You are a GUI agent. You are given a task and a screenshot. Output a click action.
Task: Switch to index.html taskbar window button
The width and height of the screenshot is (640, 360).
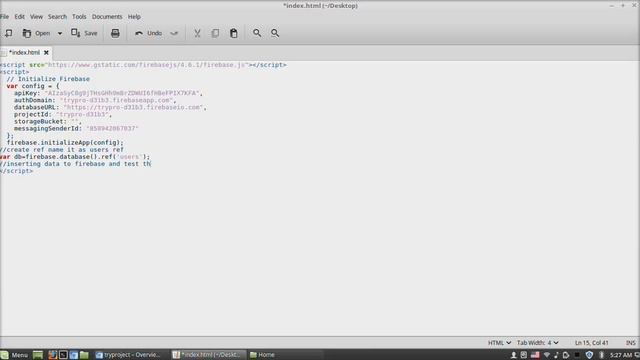click(x=209, y=355)
